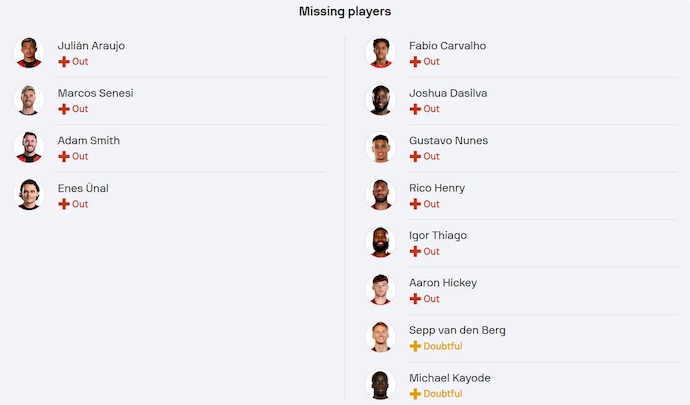Click Gustavo Nunes' avatar image
This screenshot has width=690, height=405.
381,148
